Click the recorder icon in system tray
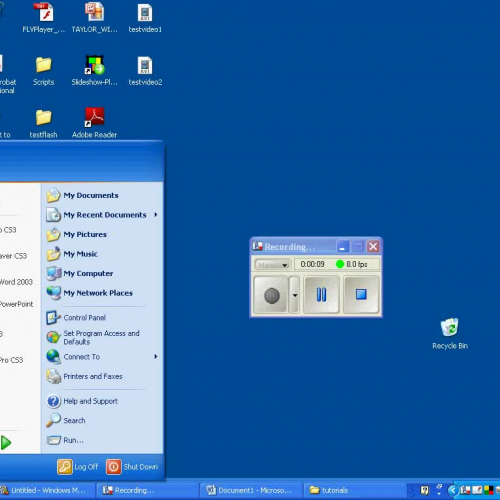The image size is (500, 500). [x=465, y=490]
